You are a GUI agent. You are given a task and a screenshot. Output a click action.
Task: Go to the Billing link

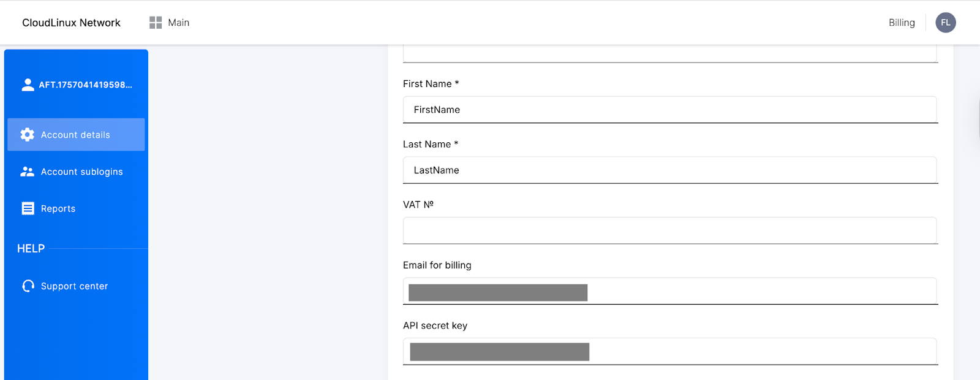tap(902, 23)
